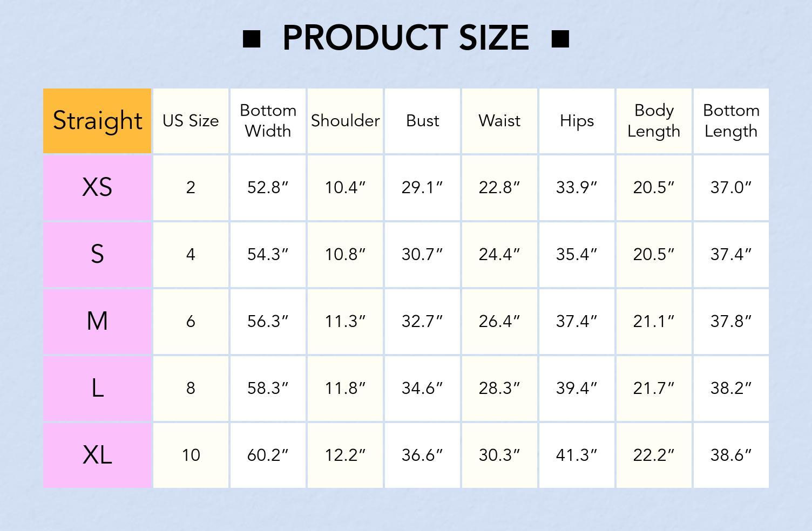This screenshot has height=531, width=812.
Task: Select the Bottom Width column header
Action: (268, 121)
